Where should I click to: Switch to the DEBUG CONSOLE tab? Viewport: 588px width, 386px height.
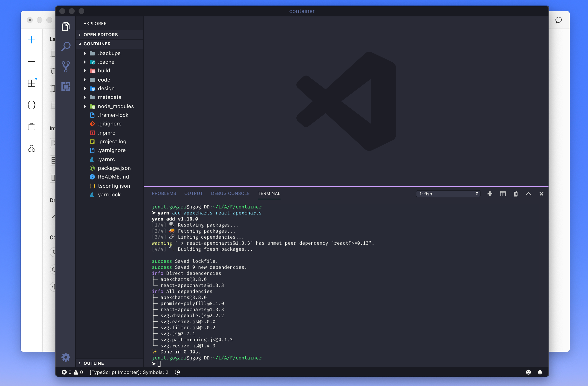pyautogui.click(x=230, y=193)
